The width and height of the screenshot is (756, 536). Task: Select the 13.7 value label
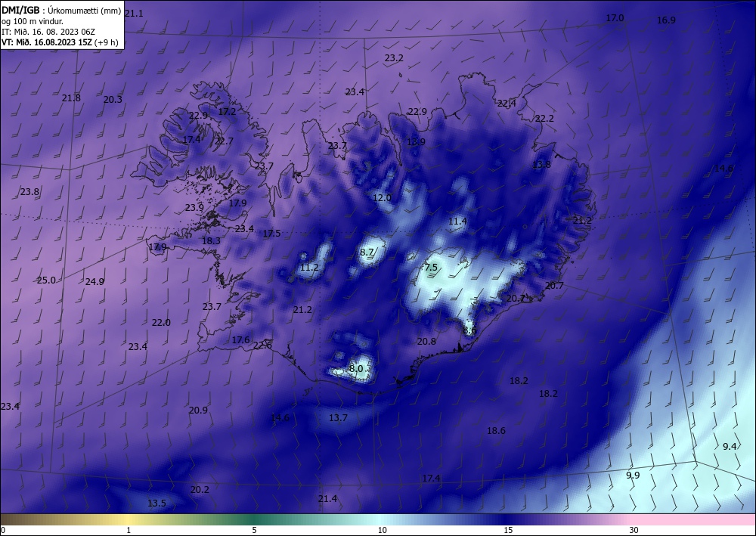(338, 417)
